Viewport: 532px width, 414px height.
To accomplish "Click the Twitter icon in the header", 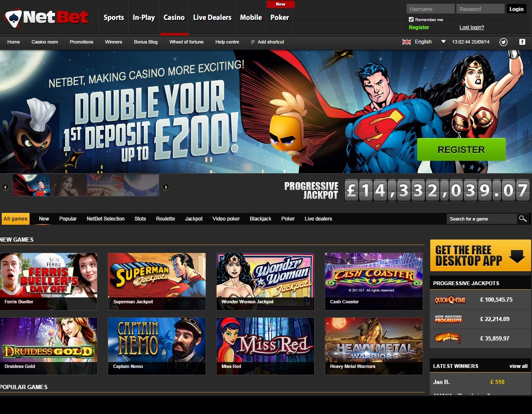I will click(503, 42).
